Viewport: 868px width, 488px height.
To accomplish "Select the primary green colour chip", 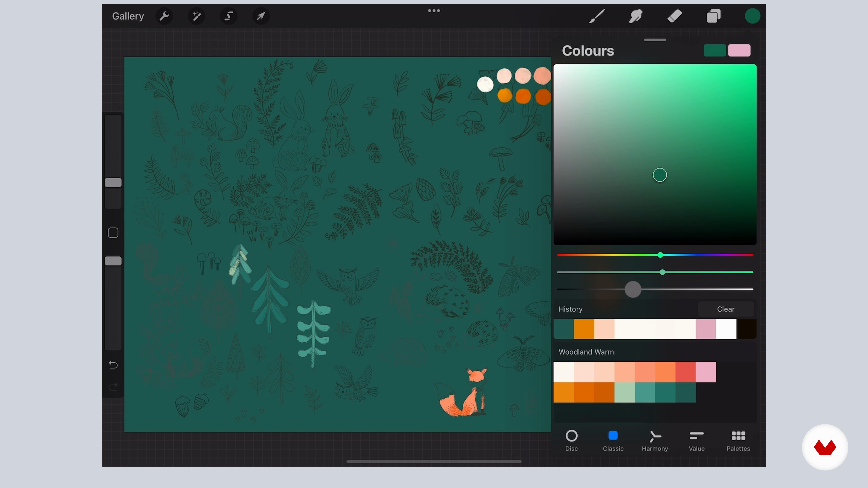I will (x=715, y=51).
